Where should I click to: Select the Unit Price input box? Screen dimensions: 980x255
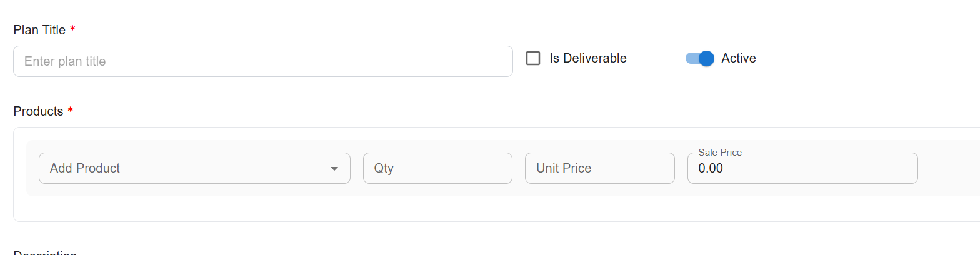599,168
